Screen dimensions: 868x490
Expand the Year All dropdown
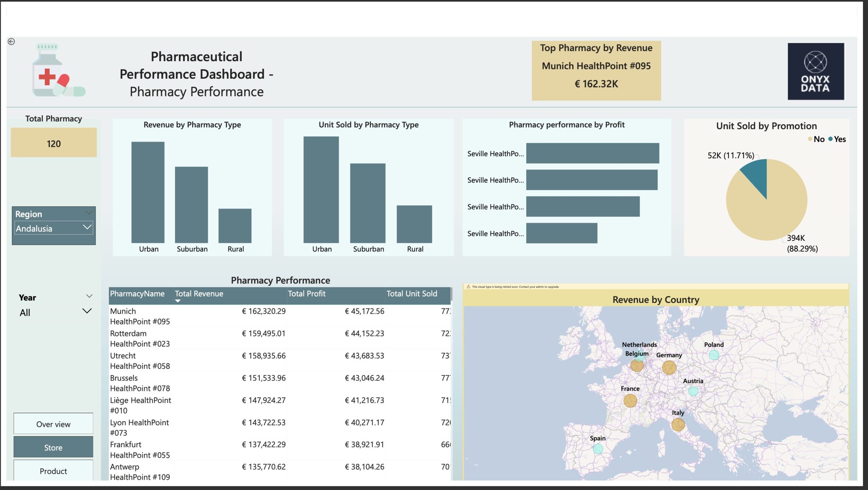click(x=87, y=311)
